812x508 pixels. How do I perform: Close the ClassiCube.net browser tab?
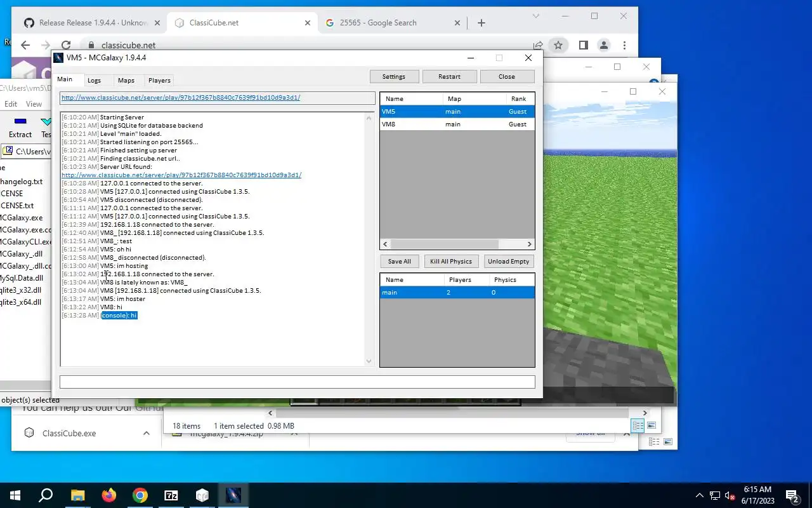click(x=308, y=23)
